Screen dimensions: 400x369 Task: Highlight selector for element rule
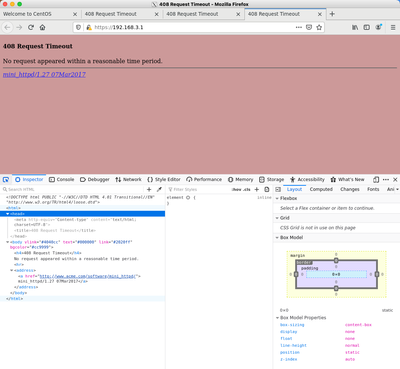[x=188, y=198]
